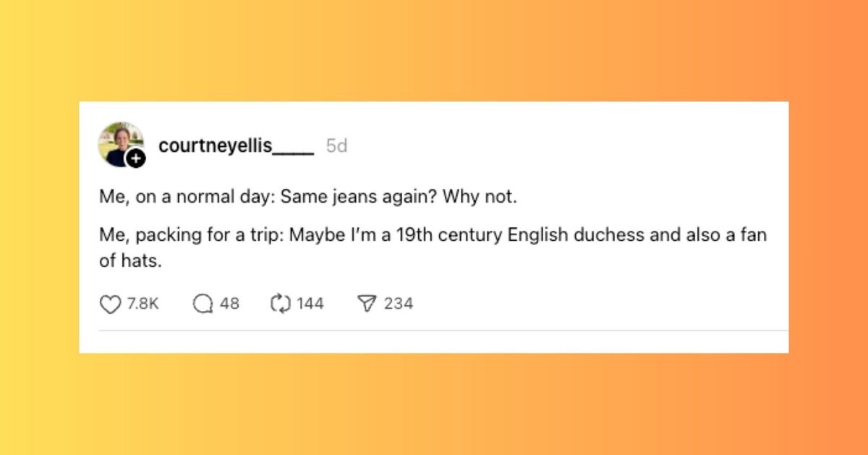
Task: Open replies via the comment bubble icon
Action: tap(202, 304)
